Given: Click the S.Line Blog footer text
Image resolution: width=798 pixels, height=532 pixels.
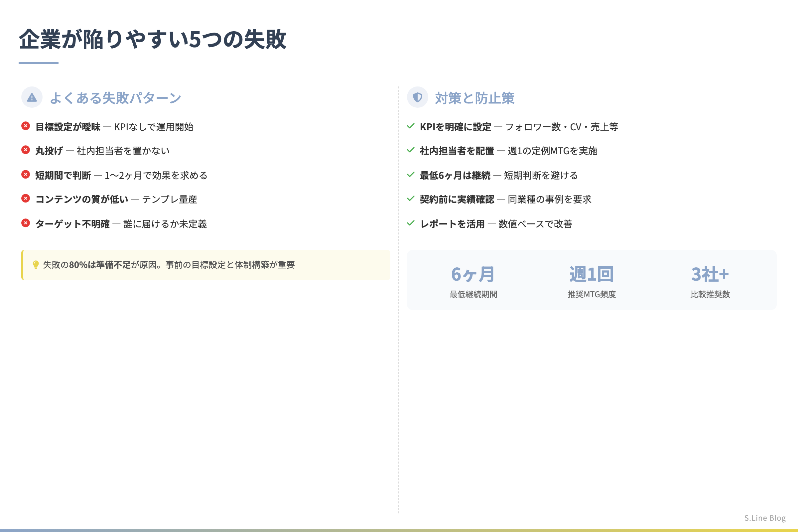Looking at the screenshot, I should coord(765,518).
